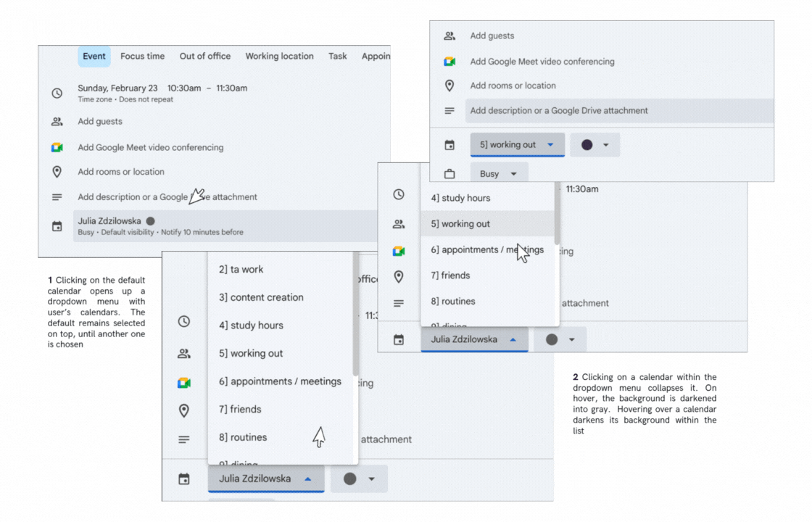
Task: Switch to the Out of office tab
Action: [x=204, y=56]
